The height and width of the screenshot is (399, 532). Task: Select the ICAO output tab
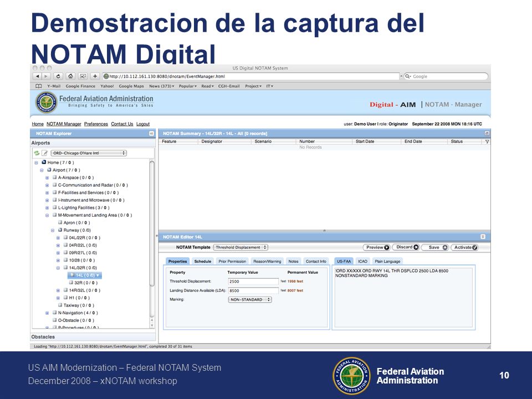(362, 261)
